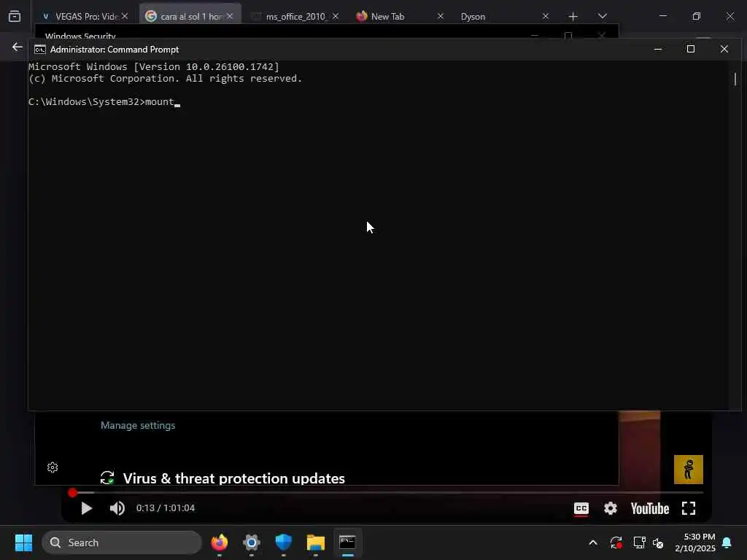Close the cara al sol browser tab
The height and width of the screenshot is (560, 747).
coord(230,16)
